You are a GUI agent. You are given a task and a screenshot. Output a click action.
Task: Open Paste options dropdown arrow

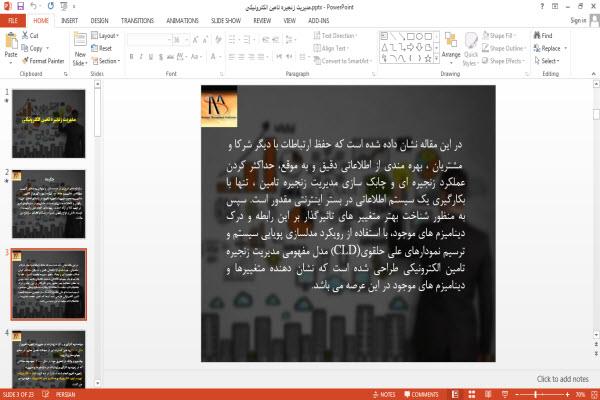11,63
